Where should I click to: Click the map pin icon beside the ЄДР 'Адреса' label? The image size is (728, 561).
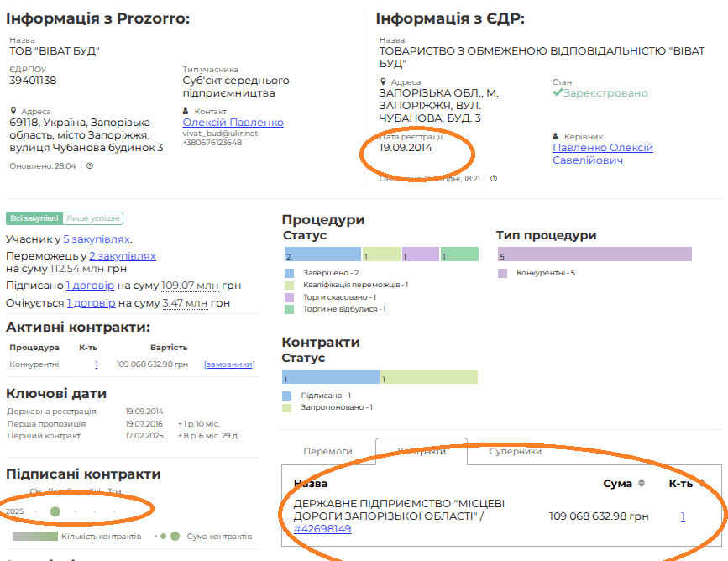tap(383, 82)
